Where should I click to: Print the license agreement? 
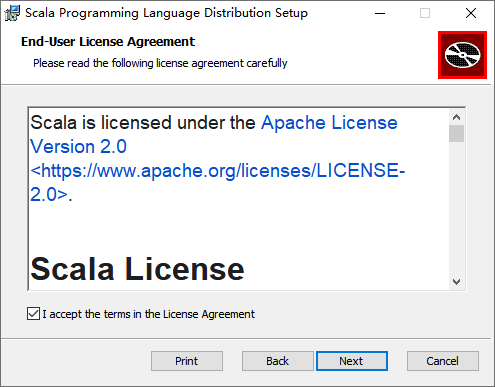(187, 361)
